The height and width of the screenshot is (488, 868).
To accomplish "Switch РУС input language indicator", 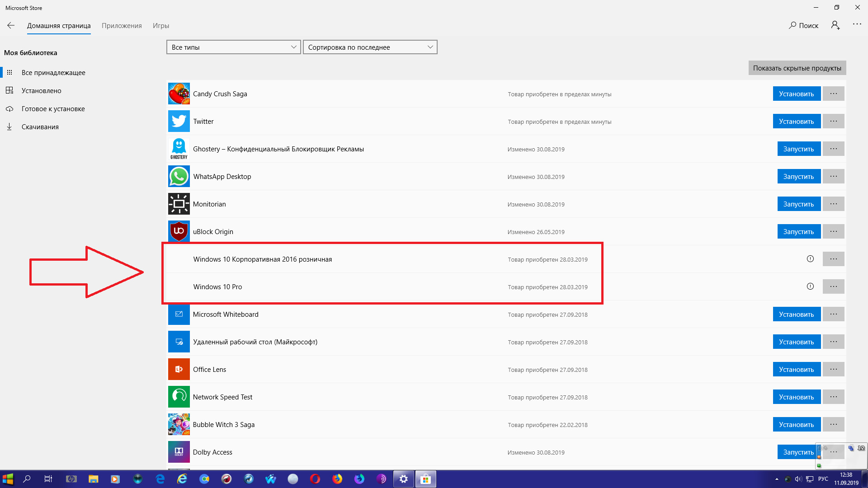I will point(823,479).
